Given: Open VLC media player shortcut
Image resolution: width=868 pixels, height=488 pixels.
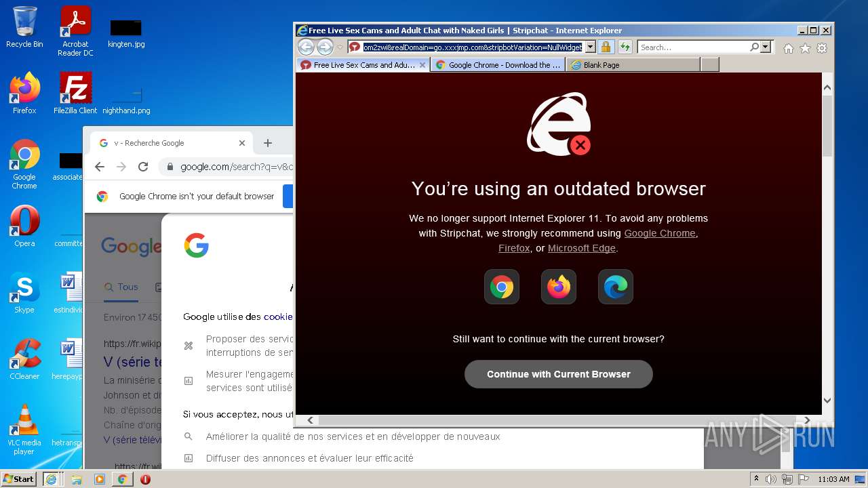Looking at the screenshot, I should point(24,430).
